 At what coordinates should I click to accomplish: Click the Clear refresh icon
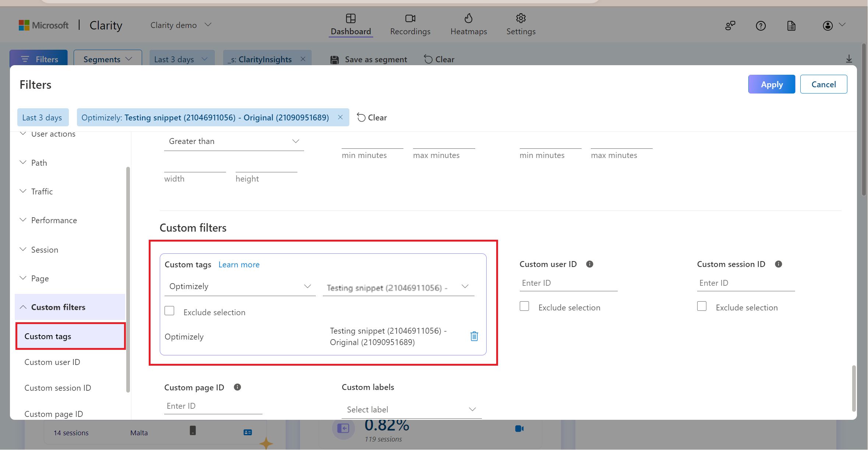point(360,117)
